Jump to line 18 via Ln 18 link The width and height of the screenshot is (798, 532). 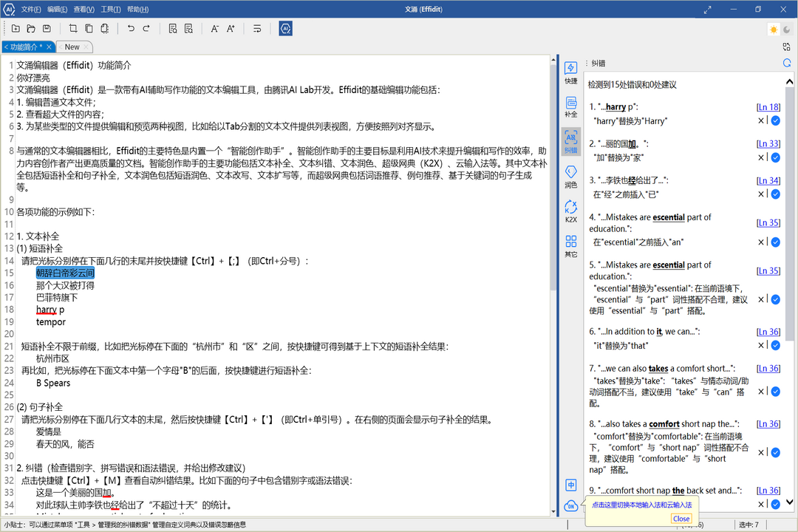[768, 106]
